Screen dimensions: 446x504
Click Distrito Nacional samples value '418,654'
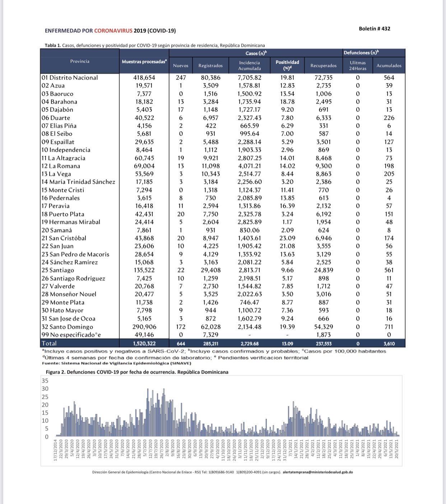144,78
